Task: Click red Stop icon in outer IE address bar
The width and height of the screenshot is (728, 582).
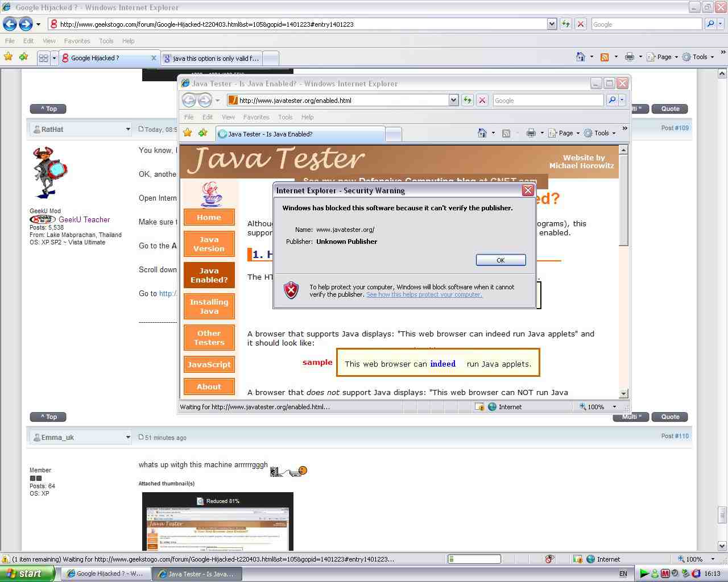Action: 581,24
